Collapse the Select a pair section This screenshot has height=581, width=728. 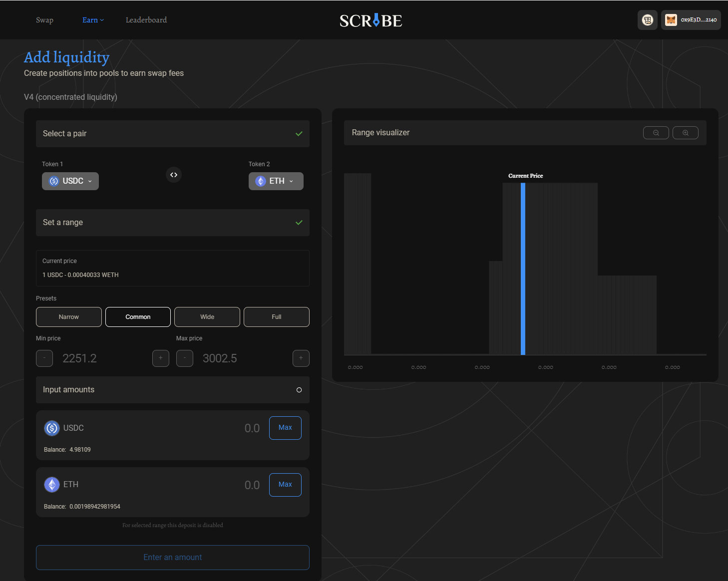tap(173, 134)
